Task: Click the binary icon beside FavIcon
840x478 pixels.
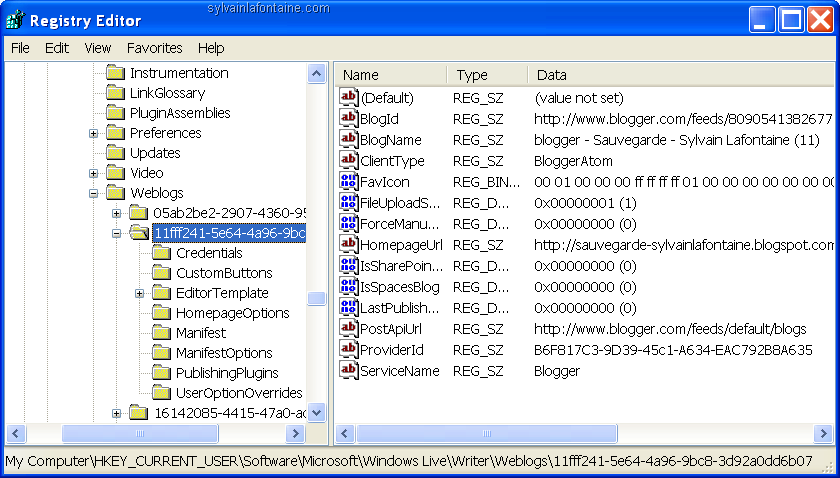Action: 349,181
